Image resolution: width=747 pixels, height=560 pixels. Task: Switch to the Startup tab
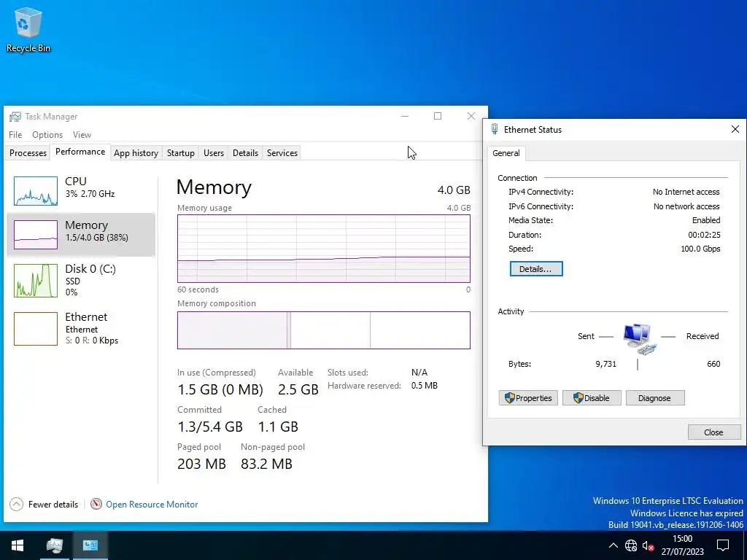[x=181, y=153]
